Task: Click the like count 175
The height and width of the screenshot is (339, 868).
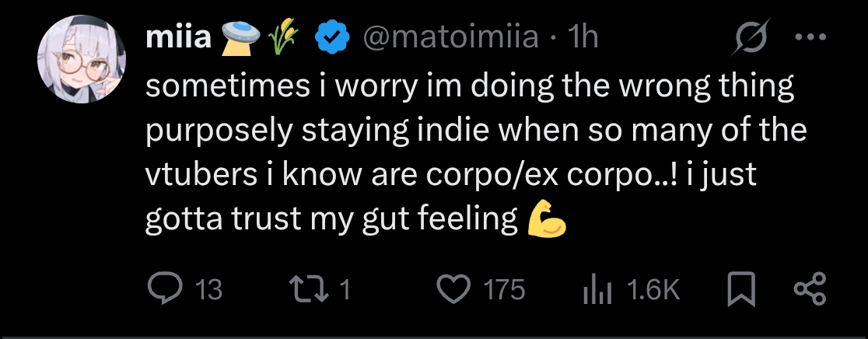Action: (504, 290)
